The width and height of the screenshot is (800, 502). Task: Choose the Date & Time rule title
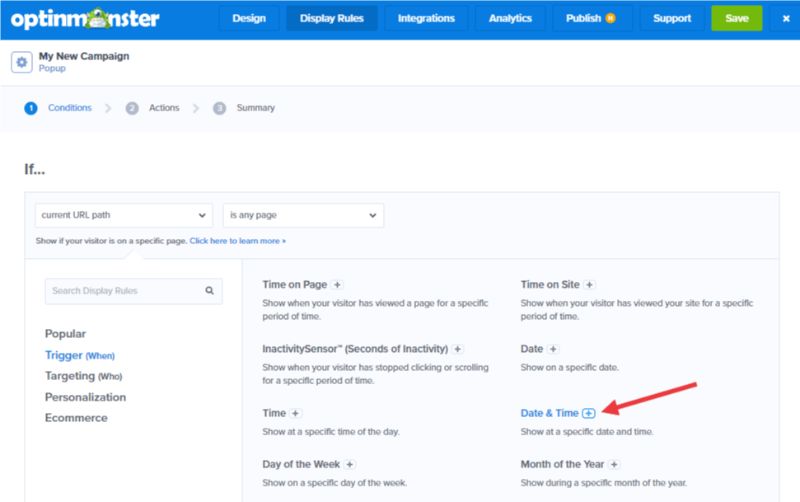(549, 413)
